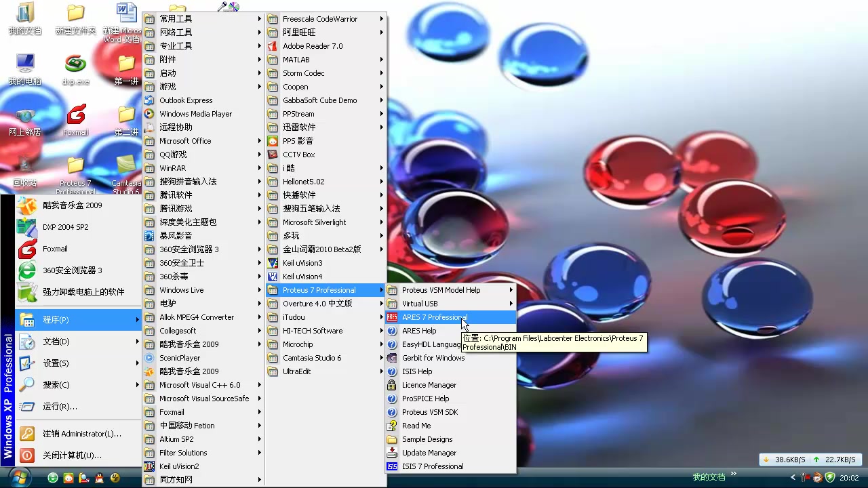The height and width of the screenshot is (488, 868).
Task: Open the Camtasia Studio 6 folder
Action: point(325,358)
